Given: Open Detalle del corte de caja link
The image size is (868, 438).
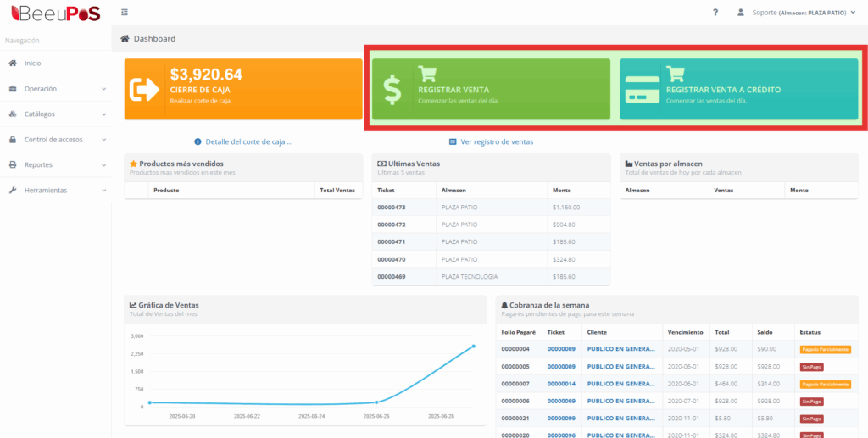Looking at the screenshot, I should pyautogui.click(x=249, y=141).
